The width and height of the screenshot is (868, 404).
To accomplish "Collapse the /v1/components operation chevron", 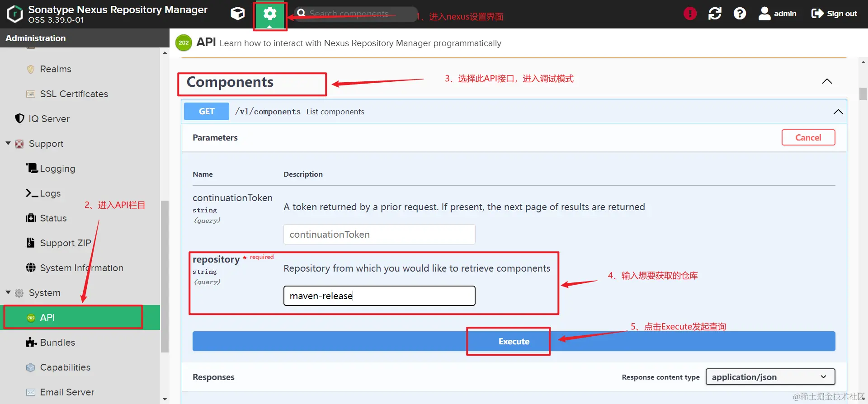I will click(x=838, y=112).
